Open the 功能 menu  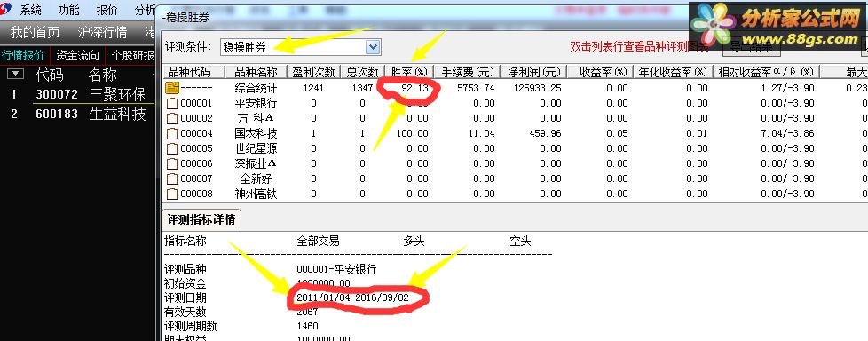[68, 10]
